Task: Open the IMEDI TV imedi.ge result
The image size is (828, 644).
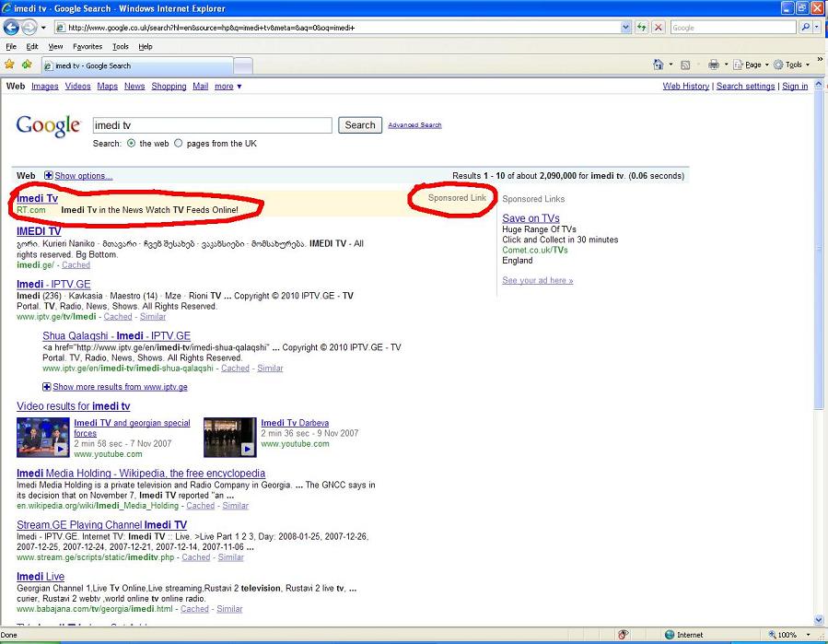Action: click(x=39, y=231)
